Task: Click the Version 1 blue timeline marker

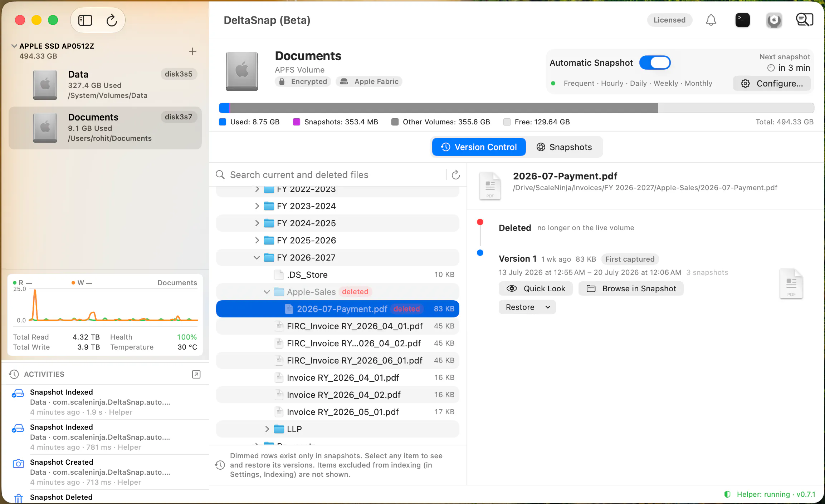Action: pos(480,253)
